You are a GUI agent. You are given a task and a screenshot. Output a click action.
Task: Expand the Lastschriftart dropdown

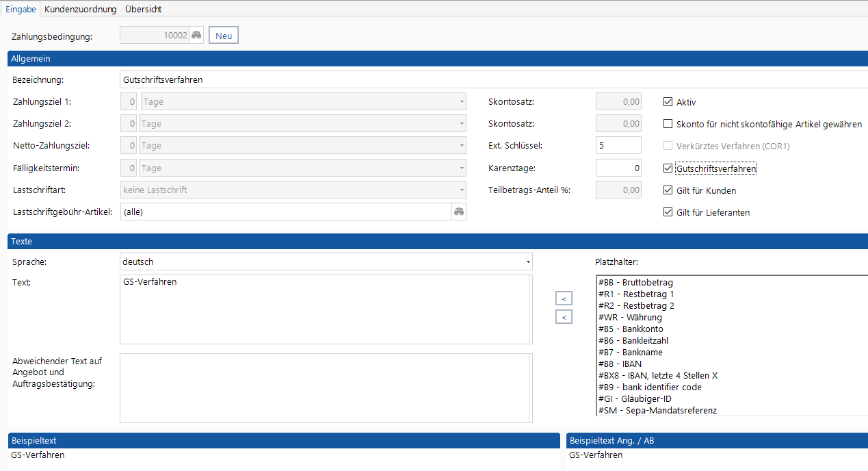pyautogui.click(x=461, y=190)
